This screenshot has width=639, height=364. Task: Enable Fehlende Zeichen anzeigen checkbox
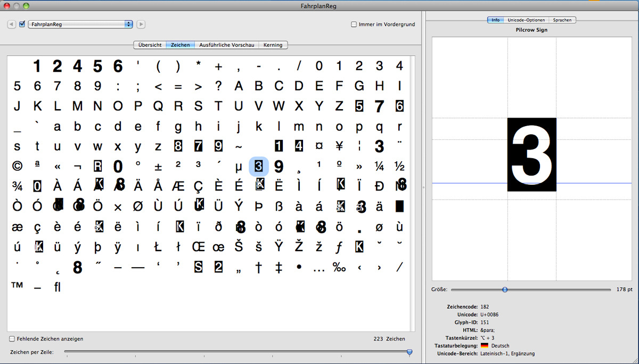(x=12, y=338)
